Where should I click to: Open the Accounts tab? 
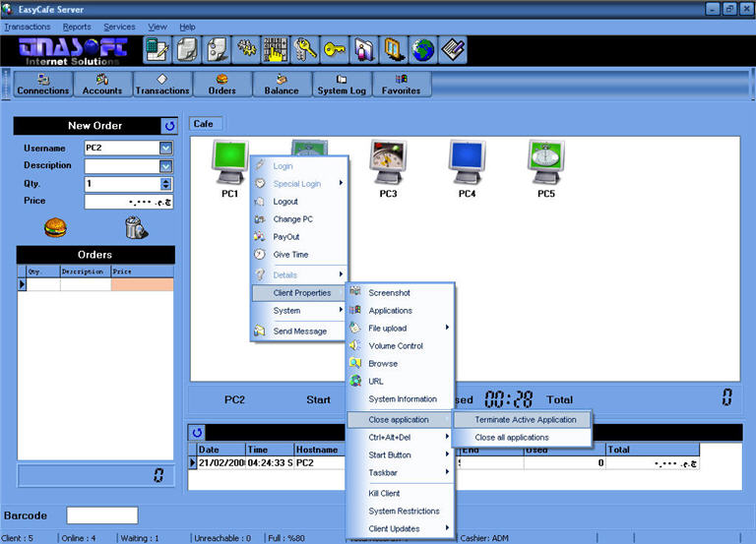(102, 85)
